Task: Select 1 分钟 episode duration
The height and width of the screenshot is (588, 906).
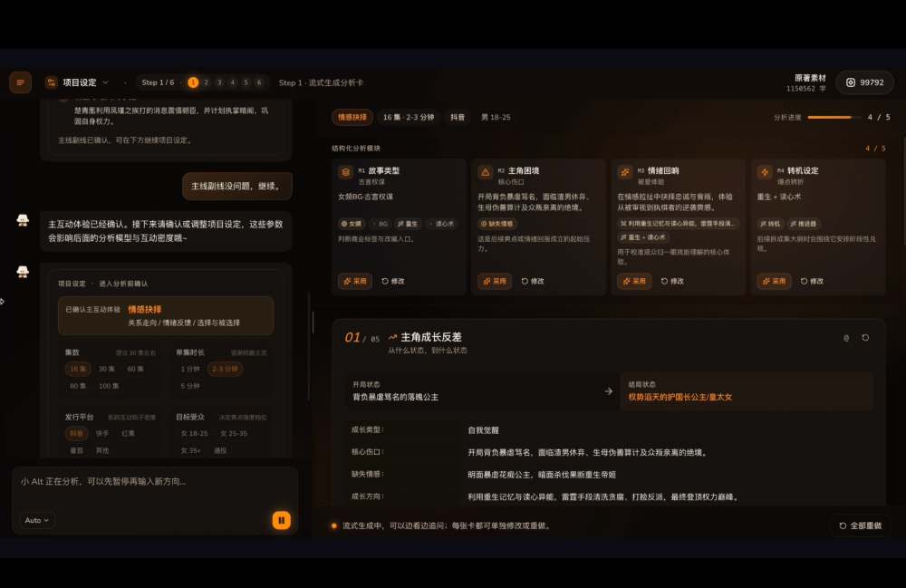Action: (190, 369)
